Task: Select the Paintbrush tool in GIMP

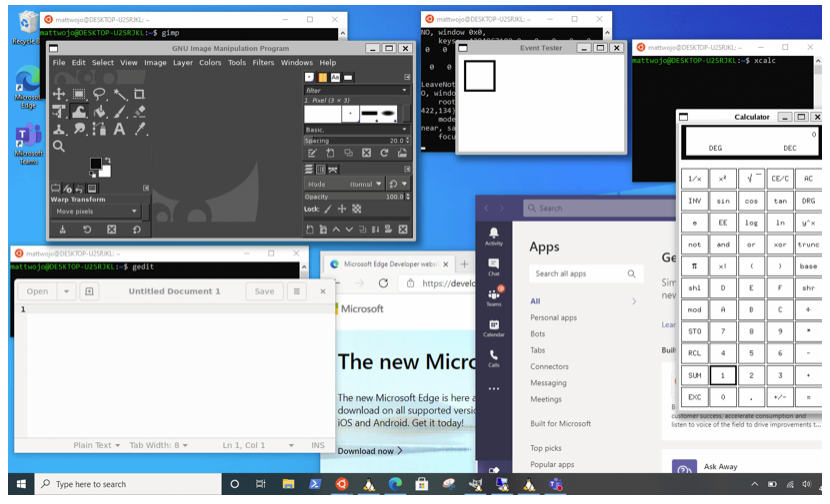Action: tap(120, 112)
